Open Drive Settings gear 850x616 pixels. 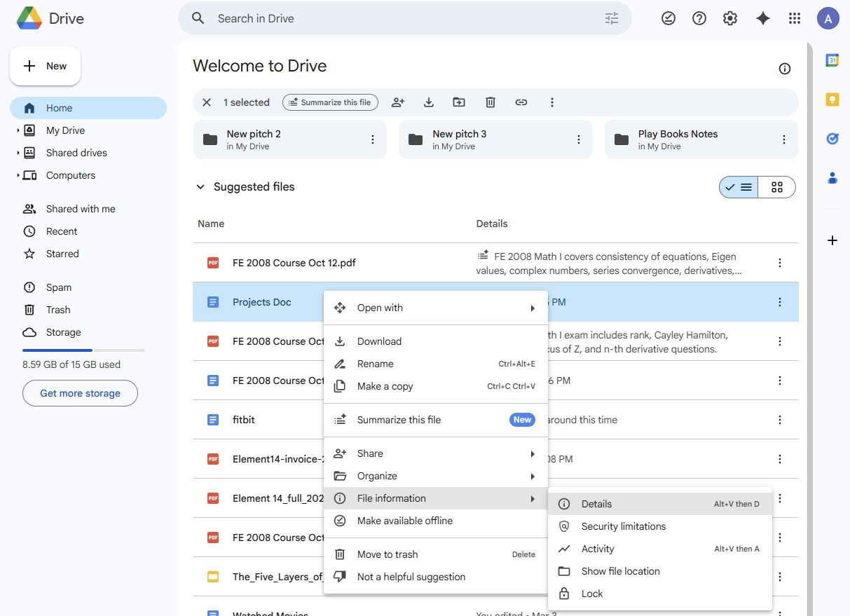coord(730,19)
